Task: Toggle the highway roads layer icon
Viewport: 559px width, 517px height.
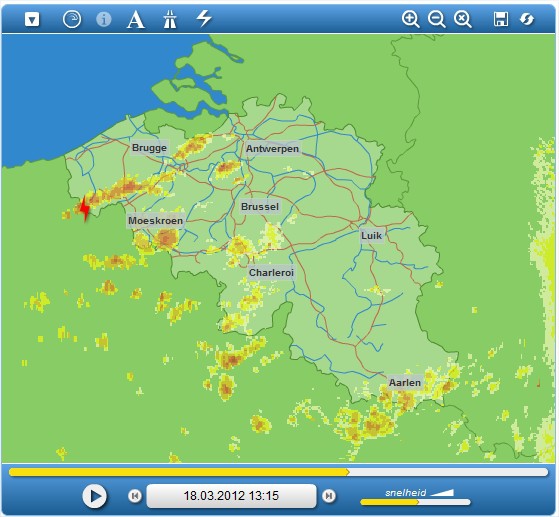Action: [170, 19]
